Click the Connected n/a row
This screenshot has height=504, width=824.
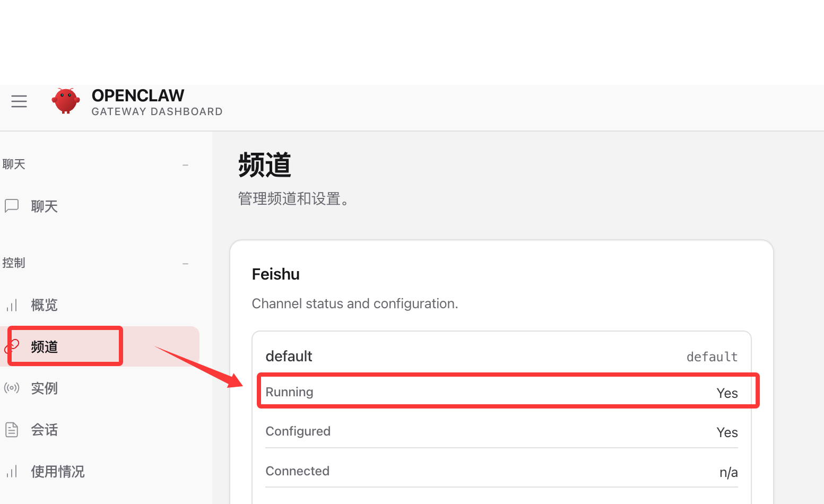[501, 471]
